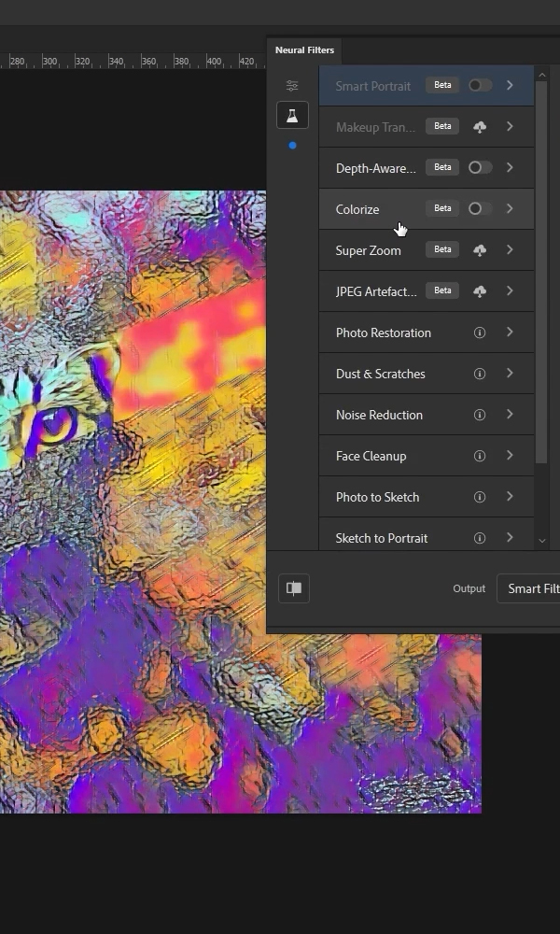Click the Beta badge on Smart Portrait
The image size is (560, 934).
click(x=442, y=85)
